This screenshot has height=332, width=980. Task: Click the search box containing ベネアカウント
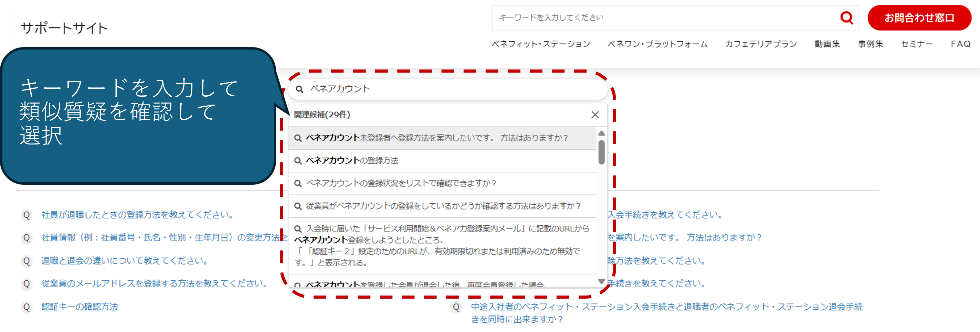pyautogui.click(x=447, y=89)
